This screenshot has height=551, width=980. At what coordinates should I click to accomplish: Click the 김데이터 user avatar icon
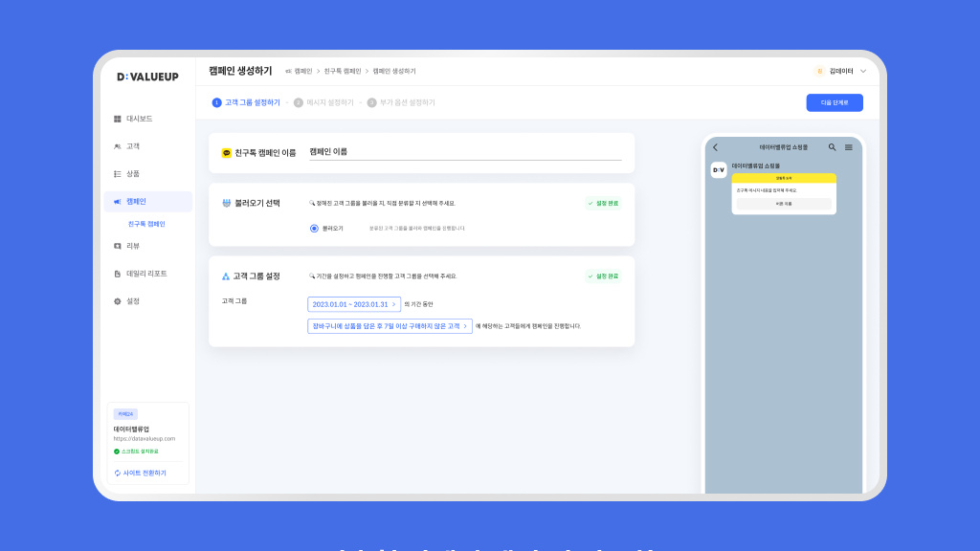[x=820, y=71]
